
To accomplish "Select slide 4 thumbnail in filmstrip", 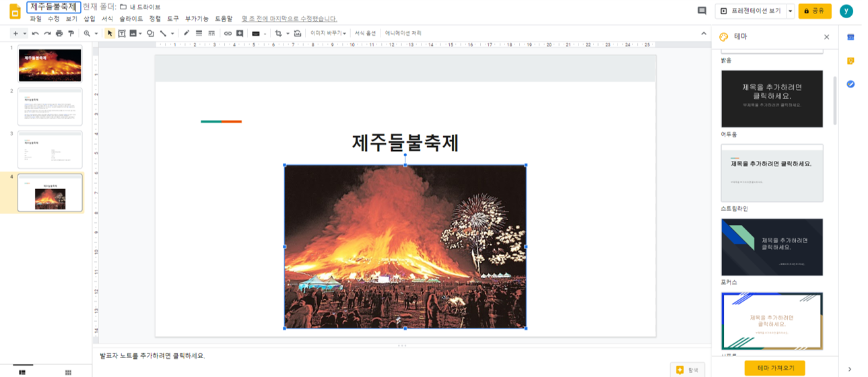I will pos(50,193).
